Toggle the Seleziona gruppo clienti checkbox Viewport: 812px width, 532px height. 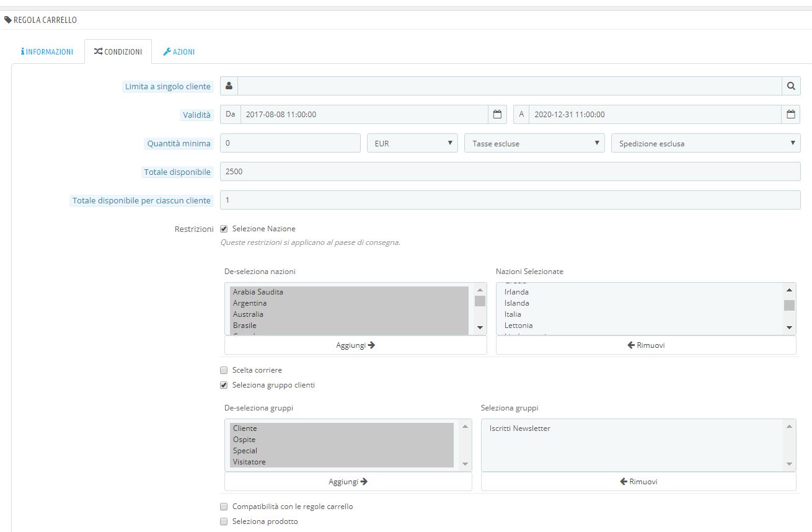pos(224,385)
